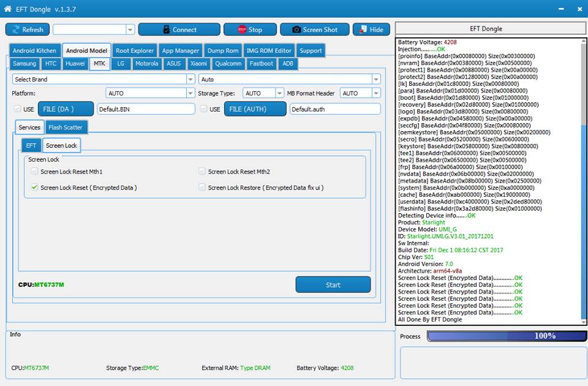
Task: Select the Qualcomm tab
Action: point(228,64)
